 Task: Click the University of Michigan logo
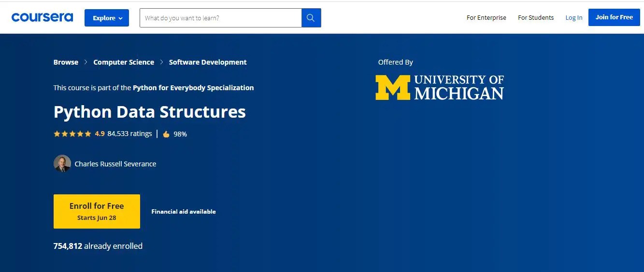point(440,87)
